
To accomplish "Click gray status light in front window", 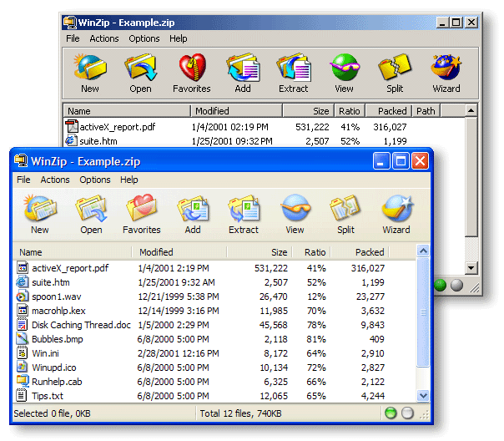I will coord(407,413).
